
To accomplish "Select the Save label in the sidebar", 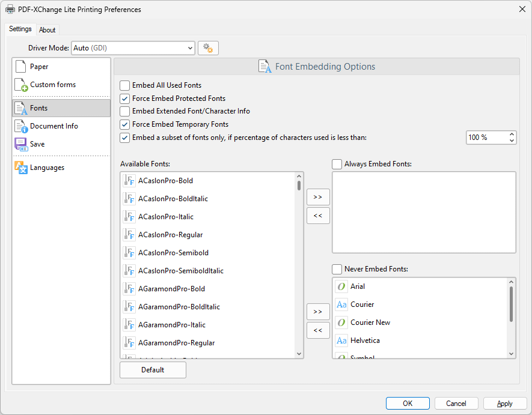I will [37, 144].
